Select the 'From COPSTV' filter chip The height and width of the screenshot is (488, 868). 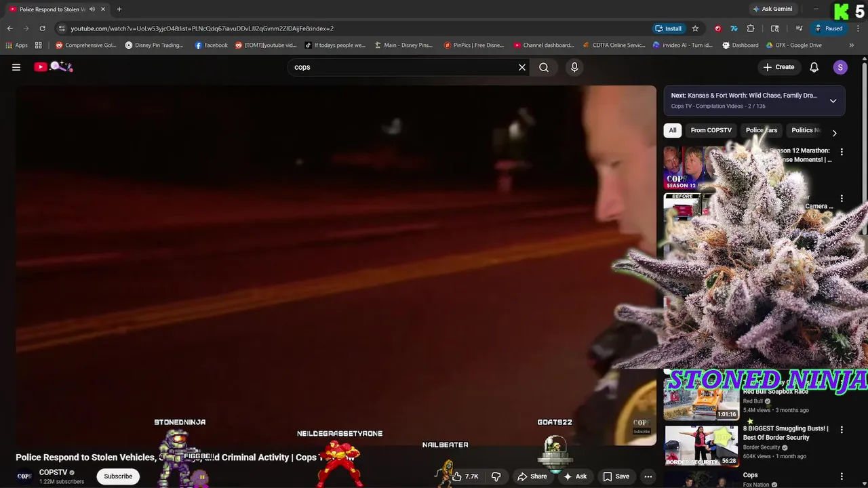pos(711,130)
